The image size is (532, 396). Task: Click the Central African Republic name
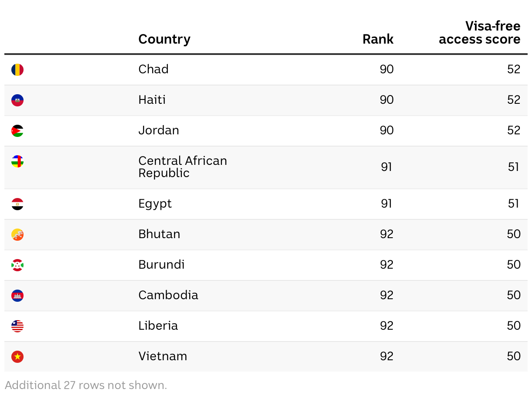tap(183, 167)
